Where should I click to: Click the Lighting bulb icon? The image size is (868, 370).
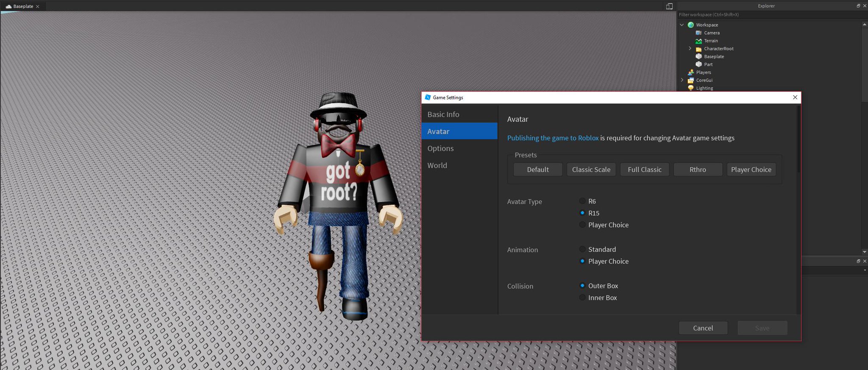[691, 88]
